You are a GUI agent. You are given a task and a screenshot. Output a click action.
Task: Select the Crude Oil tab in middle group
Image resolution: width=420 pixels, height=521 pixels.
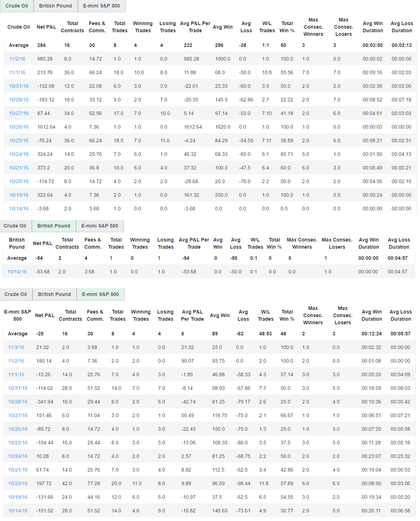(16, 226)
